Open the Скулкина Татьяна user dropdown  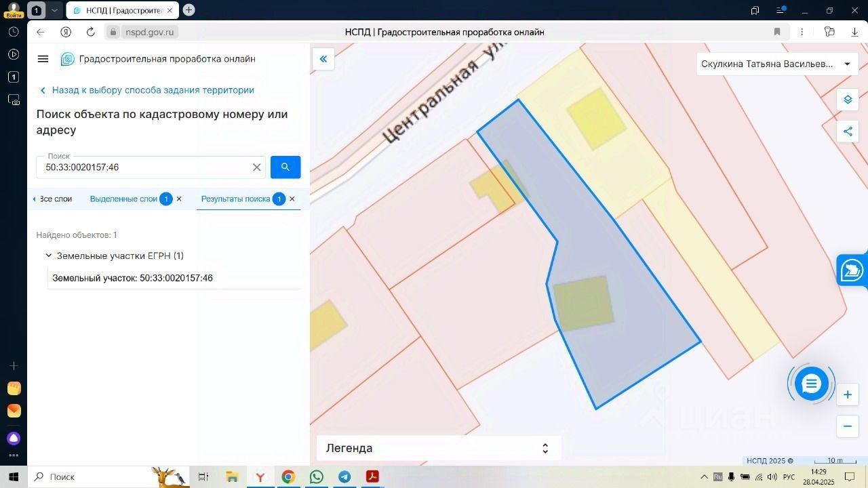(x=776, y=64)
